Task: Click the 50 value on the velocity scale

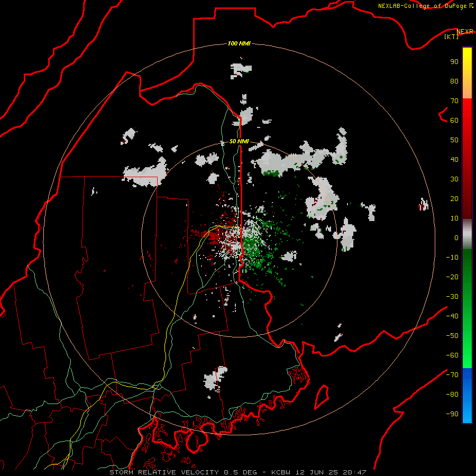Action: coord(454,140)
